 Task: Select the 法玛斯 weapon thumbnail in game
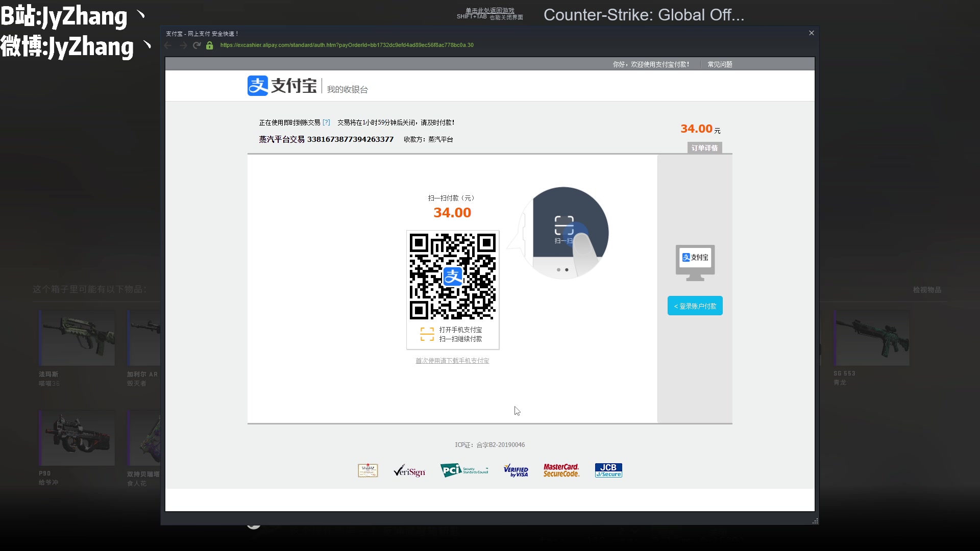tap(77, 338)
